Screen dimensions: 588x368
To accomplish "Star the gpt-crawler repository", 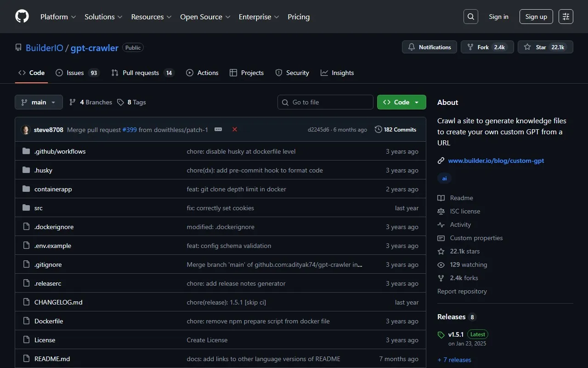I will (x=545, y=47).
